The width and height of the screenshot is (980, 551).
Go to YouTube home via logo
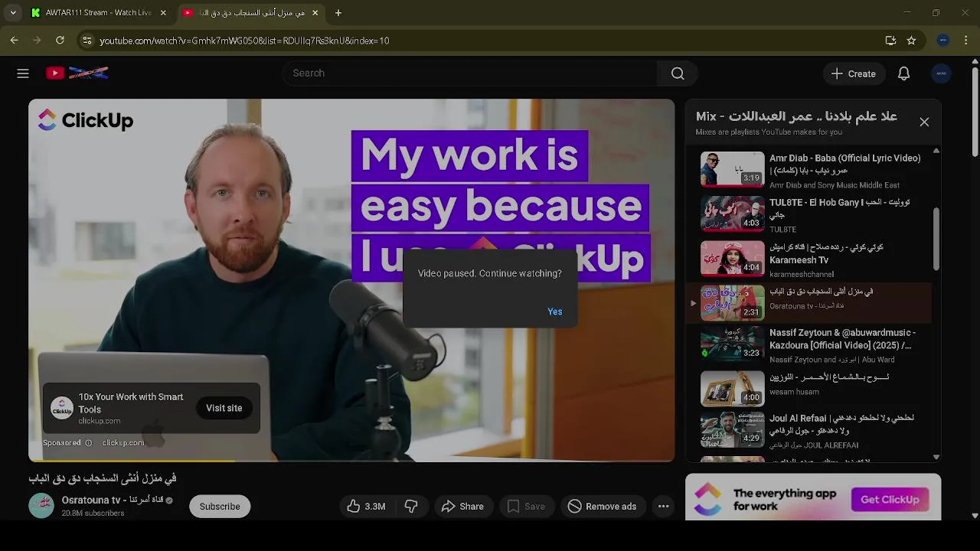tap(77, 73)
